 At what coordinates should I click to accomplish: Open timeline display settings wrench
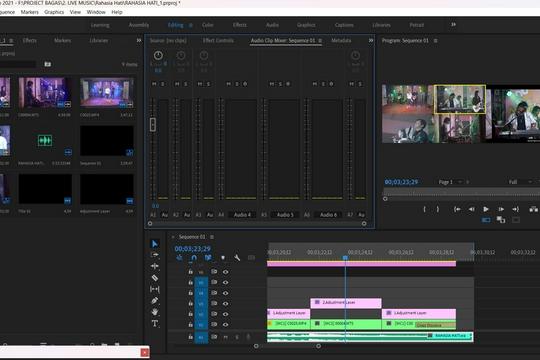[x=237, y=258]
